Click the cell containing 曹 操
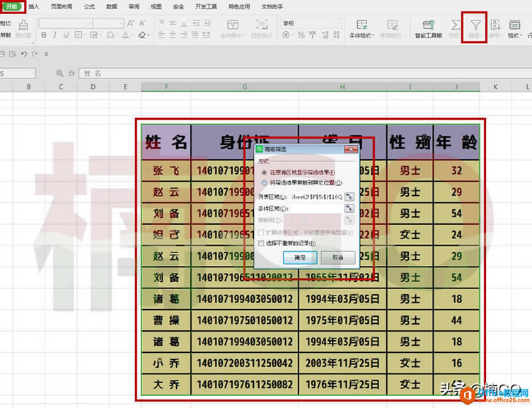The width and height of the screenshot is (532, 408). click(x=166, y=320)
